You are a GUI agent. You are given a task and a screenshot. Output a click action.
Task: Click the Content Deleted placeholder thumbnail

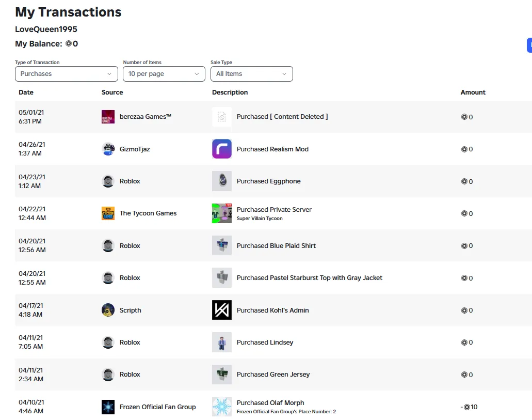click(222, 117)
